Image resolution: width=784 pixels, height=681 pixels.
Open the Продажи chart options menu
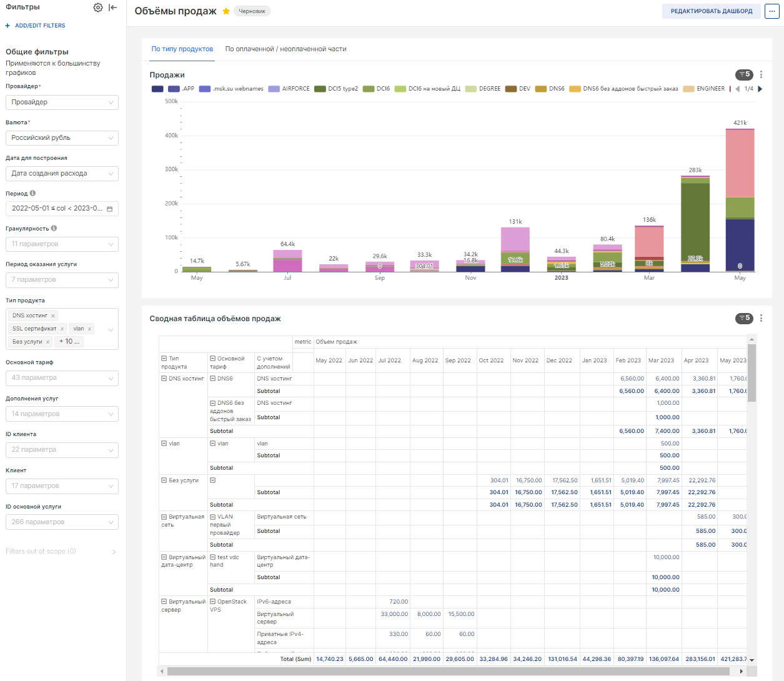pos(761,74)
